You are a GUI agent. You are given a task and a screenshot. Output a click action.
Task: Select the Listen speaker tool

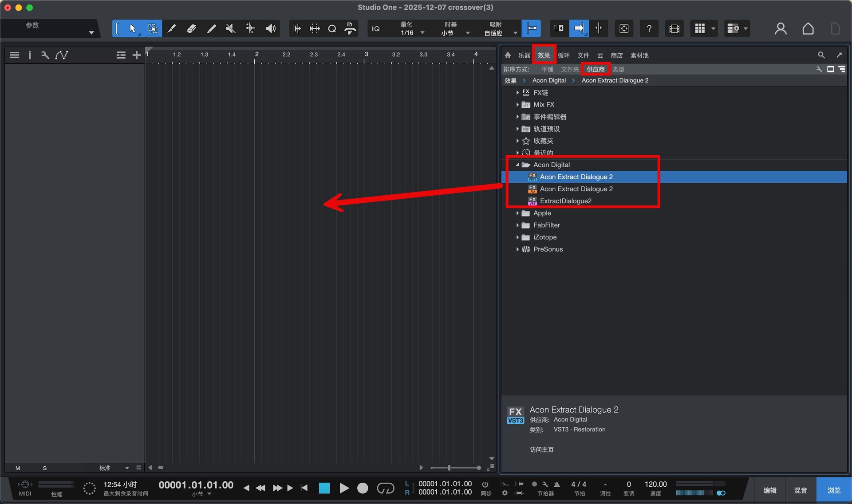(270, 29)
